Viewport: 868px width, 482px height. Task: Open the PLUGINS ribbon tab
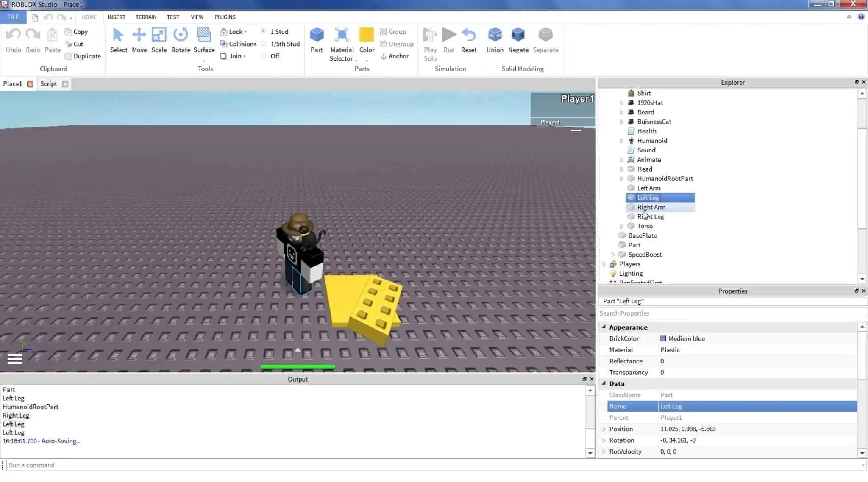click(x=225, y=17)
